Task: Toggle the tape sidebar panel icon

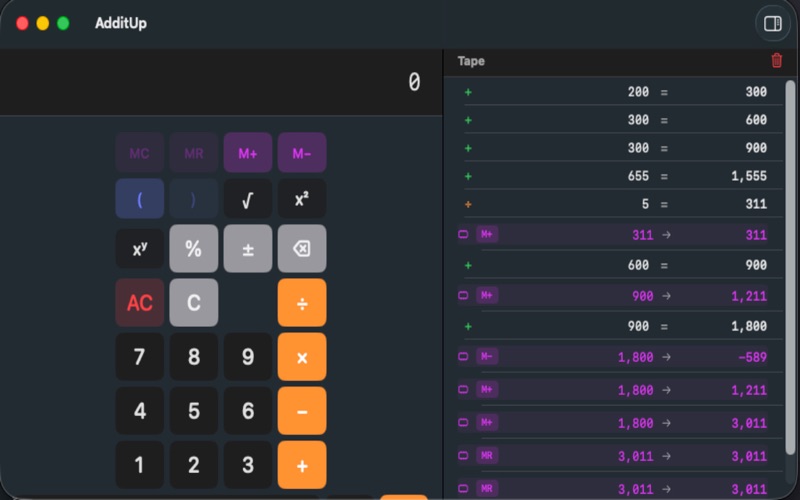Action: pyautogui.click(x=772, y=23)
